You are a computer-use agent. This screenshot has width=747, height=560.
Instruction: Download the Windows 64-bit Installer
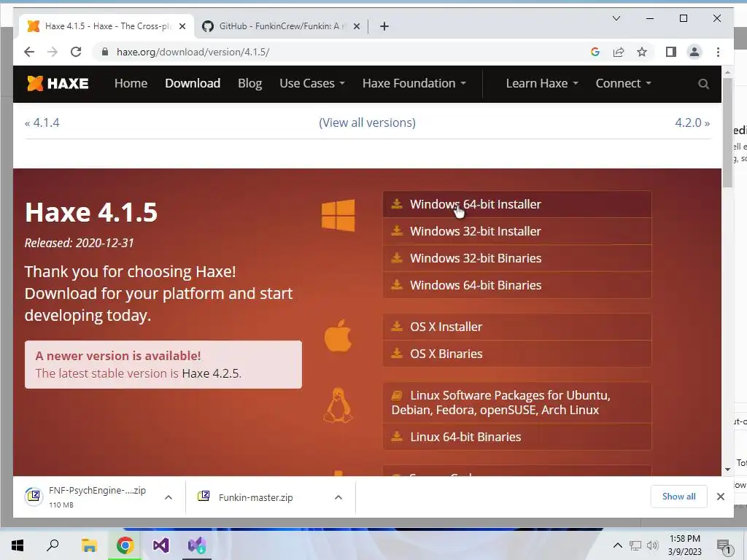[x=517, y=204]
